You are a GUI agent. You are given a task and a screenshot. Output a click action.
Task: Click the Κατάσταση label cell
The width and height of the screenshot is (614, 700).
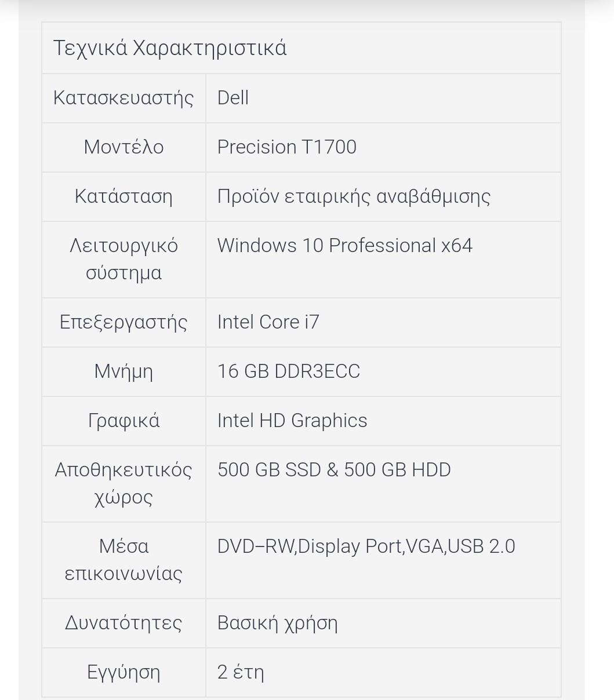coord(123,196)
